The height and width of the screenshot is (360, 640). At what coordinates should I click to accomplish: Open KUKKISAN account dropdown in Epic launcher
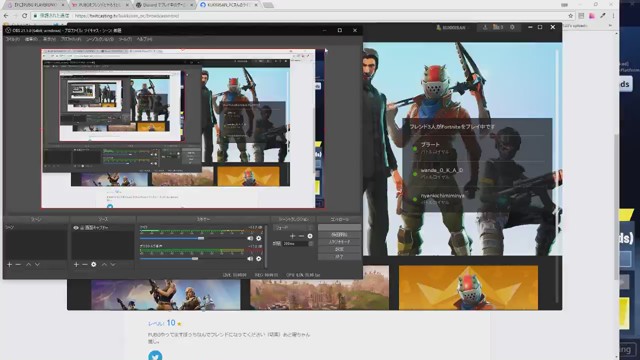[452, 27]
